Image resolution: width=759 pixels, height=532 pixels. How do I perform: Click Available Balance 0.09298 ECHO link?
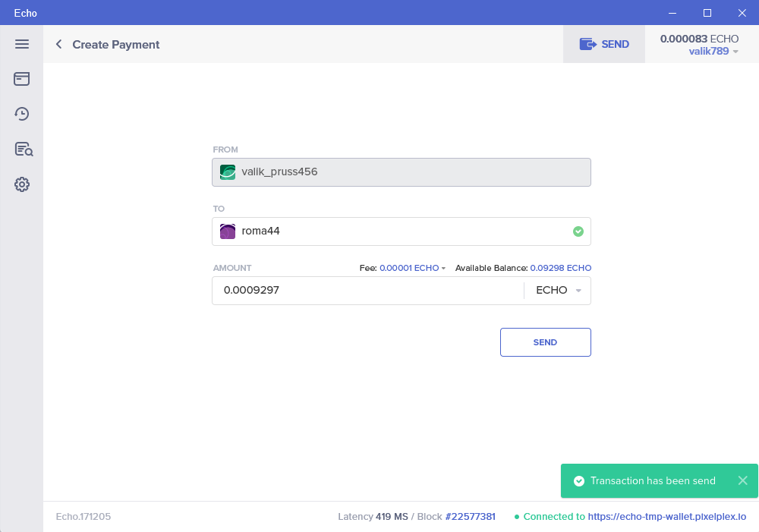coord(561,268)
